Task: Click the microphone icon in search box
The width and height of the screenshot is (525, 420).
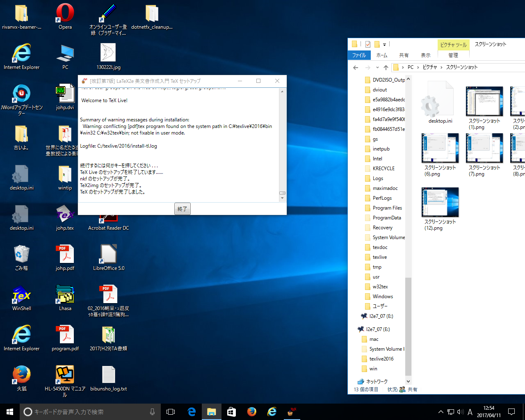Action: pyautogui.click(x=152, y=412)
